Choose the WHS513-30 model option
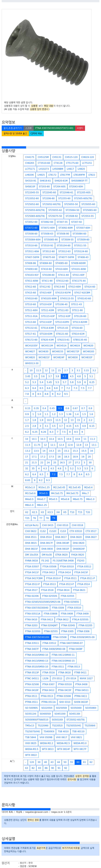This screenshot has height=868, width=101. click(x=32, y=363)
